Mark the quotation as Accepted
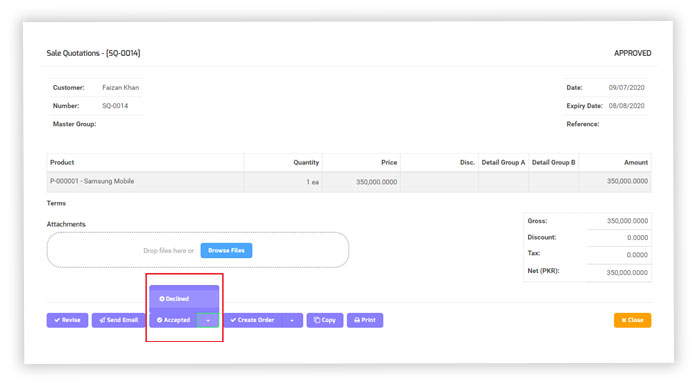Viewport: 699px width, 390px height. tap(173, 320)
